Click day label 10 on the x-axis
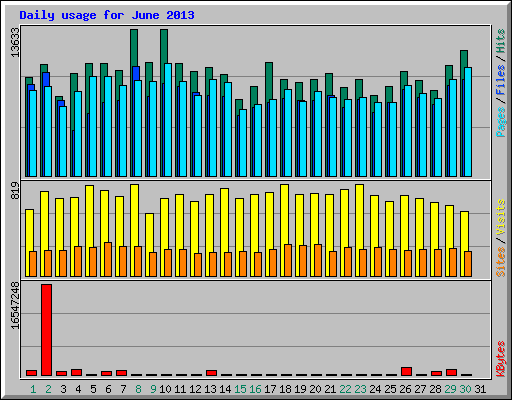512x400 pixels. point(165,389)
